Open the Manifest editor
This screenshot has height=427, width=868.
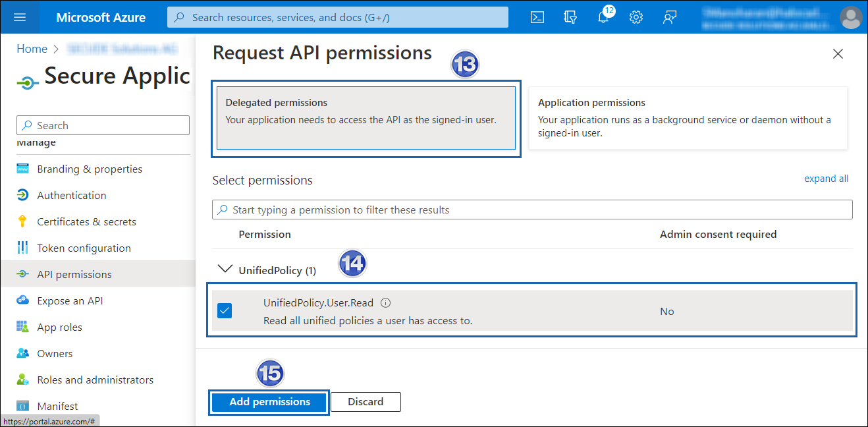(59, 406)
